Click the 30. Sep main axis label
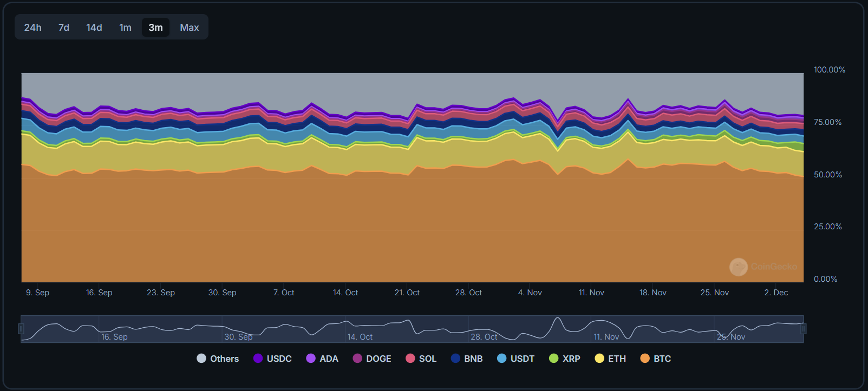Viewport: 868px width, 391px height. point(223,293)
